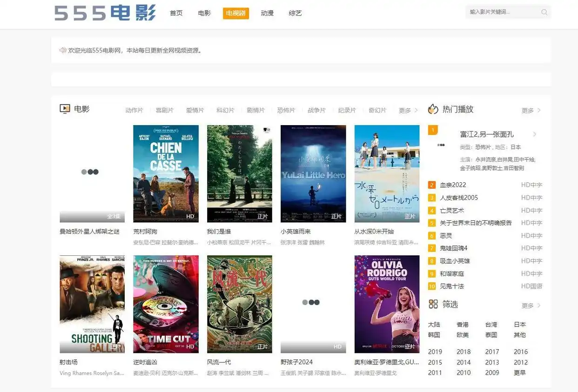Expand 更多 in the 热门播放 panel

527,110
